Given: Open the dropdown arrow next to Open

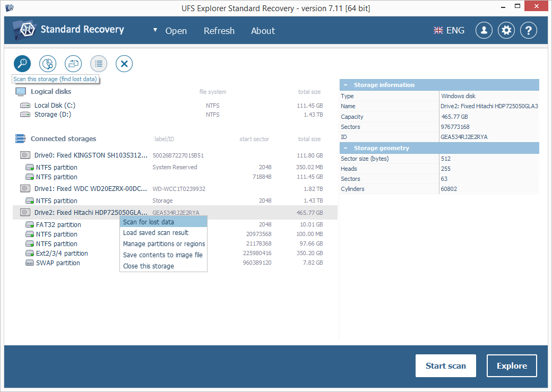Looking at the screenshot, I should click(x=155, y=30).
